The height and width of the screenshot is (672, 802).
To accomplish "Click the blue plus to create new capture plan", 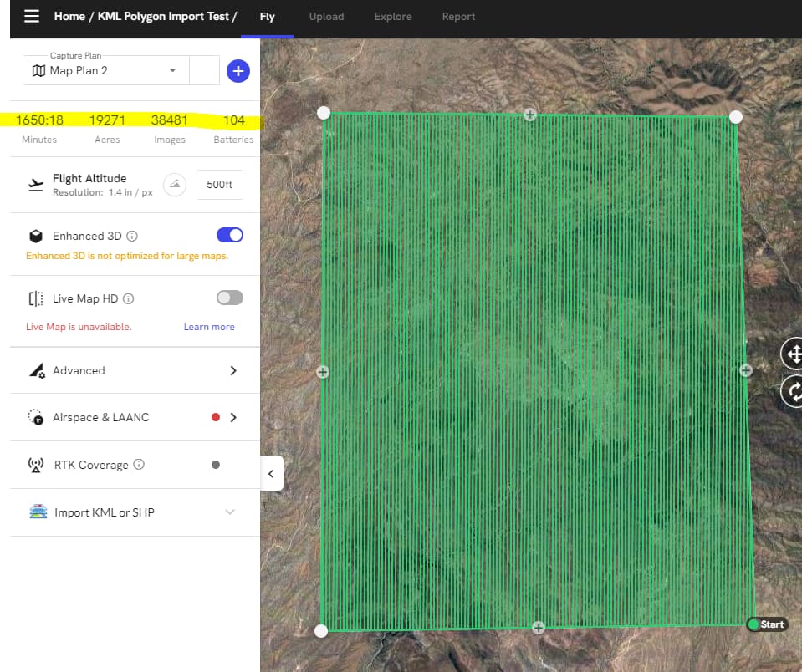I will pos(238,71).
